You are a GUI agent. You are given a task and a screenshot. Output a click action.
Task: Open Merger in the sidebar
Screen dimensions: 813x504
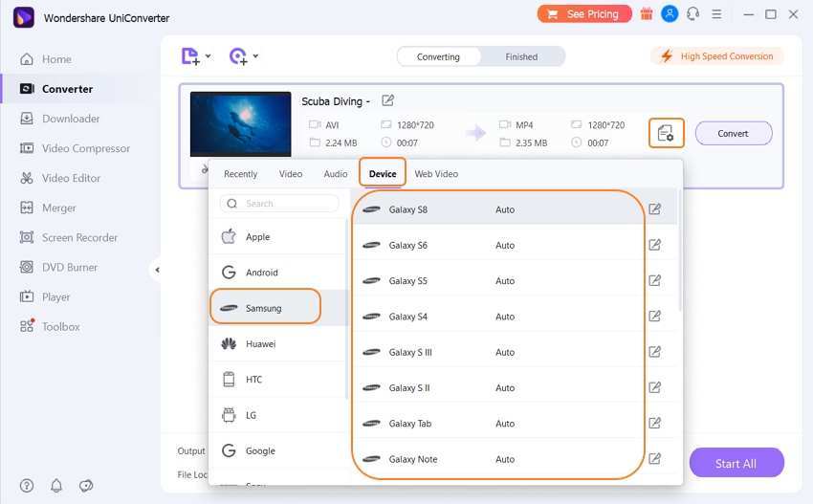pyautogui.click(x=48, y=208)
